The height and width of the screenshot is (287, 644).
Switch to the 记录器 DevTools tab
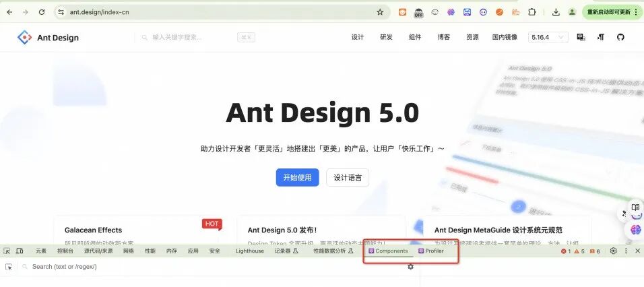(x=286, y=251)
